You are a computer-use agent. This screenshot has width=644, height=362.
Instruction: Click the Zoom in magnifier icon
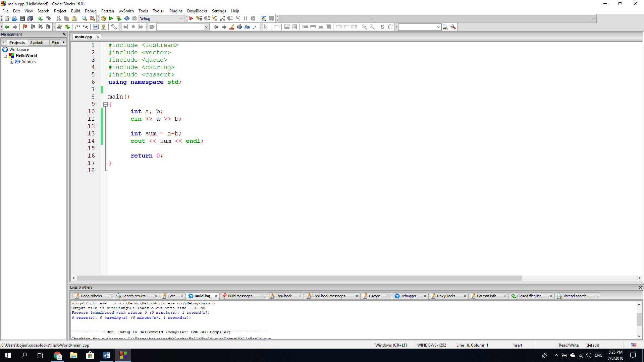364,27
